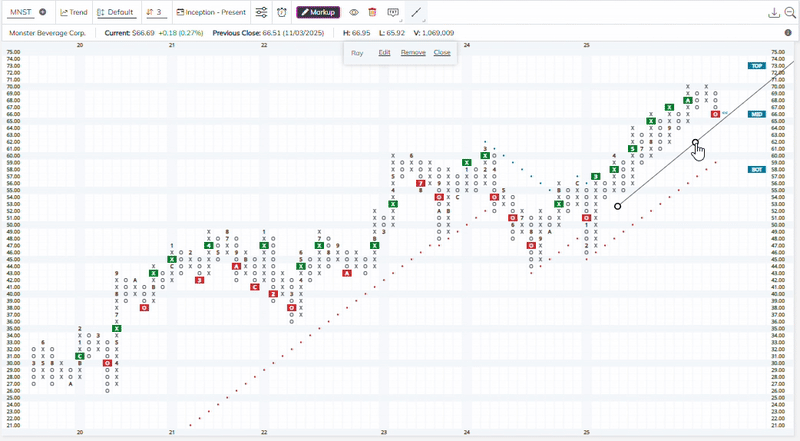
Task: Click Close in the Ray popup
Action: click(x=442, y=53)
